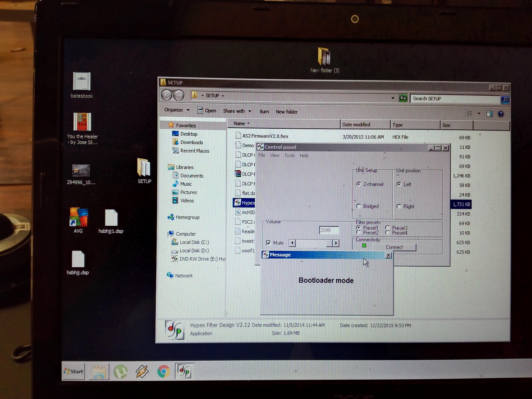This screenshot has width=532, height=399.
Task: Expand the address bar history dropdown
Action: [x=393, y=98]
